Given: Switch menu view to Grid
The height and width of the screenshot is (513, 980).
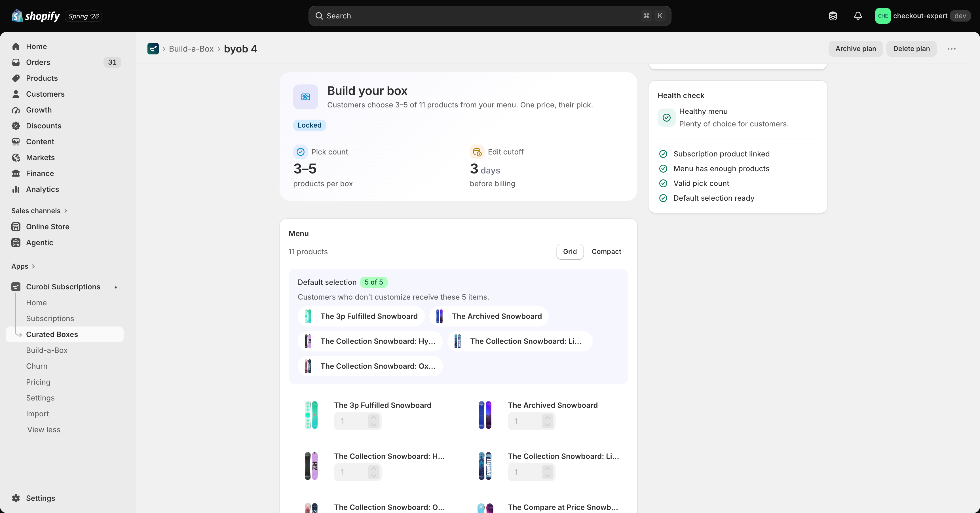Looking at the screenshot, I should 570,252.
